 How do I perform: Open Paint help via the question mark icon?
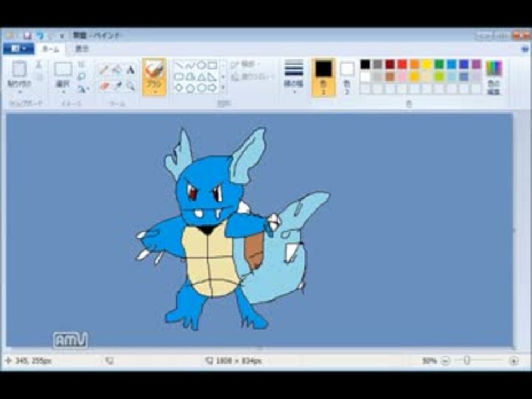pos(525,49)
